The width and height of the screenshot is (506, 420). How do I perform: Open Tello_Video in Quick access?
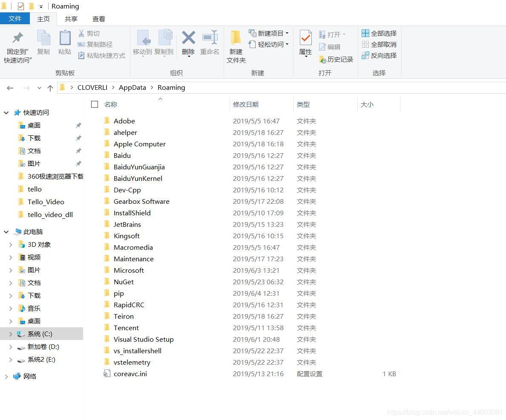46,202
